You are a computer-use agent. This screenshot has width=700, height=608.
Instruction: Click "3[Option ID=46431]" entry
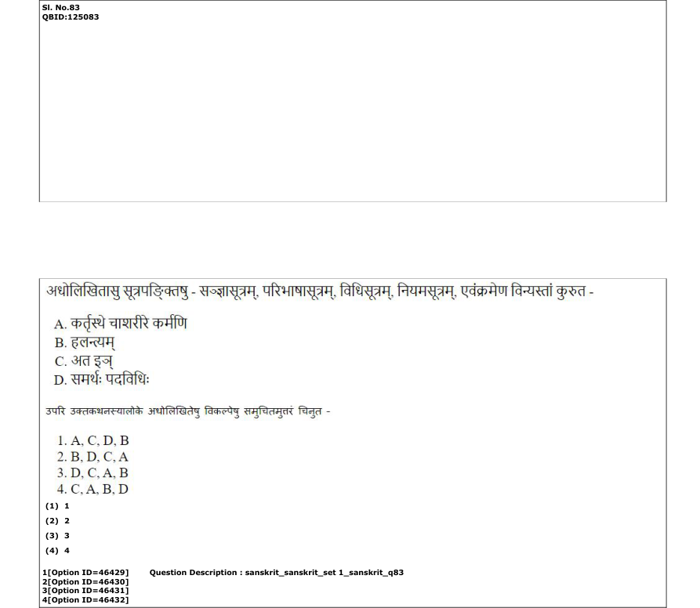[85, 591]
